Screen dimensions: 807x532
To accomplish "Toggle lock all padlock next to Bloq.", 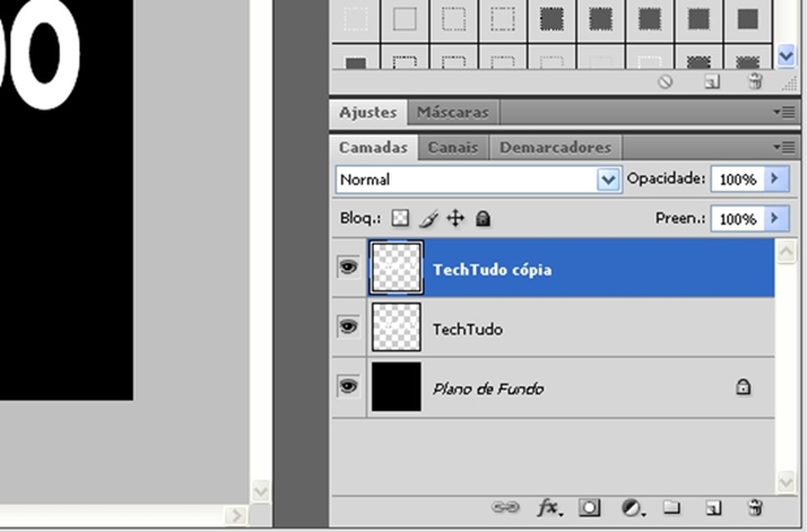I will (483, 219).
